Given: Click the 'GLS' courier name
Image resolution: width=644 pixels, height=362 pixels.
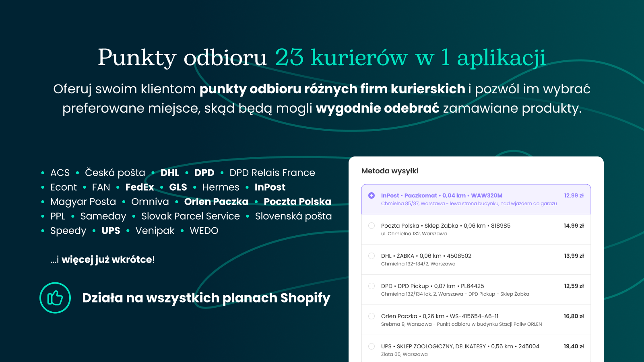Looking at the screenshot, I should [x=178, y=187].
